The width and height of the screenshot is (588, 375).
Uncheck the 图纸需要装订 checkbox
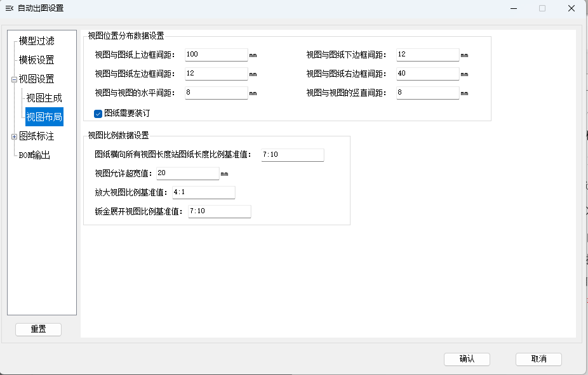click(x=98, y=114)
